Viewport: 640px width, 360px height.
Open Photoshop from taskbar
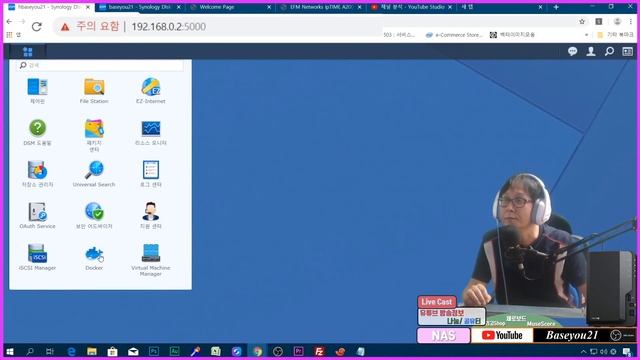pyautogui.click(x=154, y=351)
